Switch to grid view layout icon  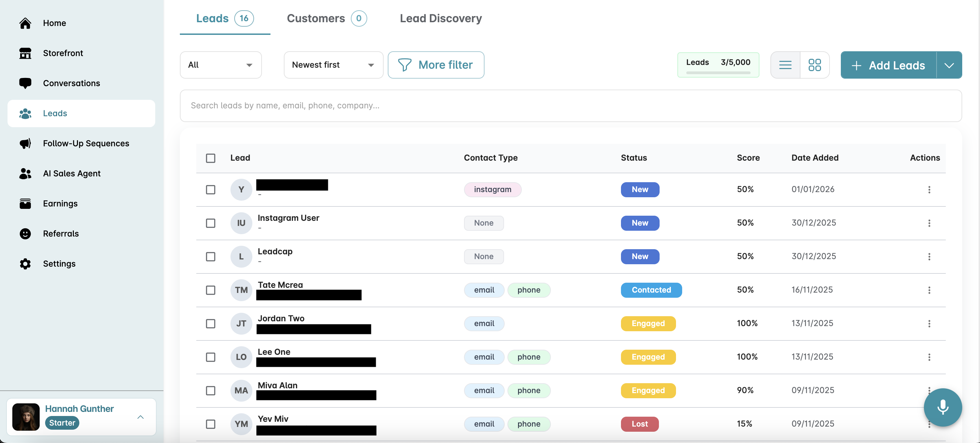(x=815, y=65)
